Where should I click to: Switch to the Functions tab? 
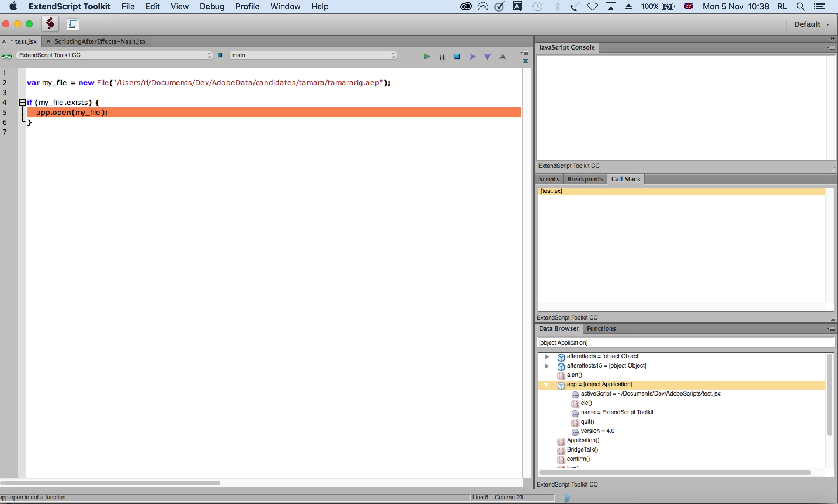tap(601, 328)
